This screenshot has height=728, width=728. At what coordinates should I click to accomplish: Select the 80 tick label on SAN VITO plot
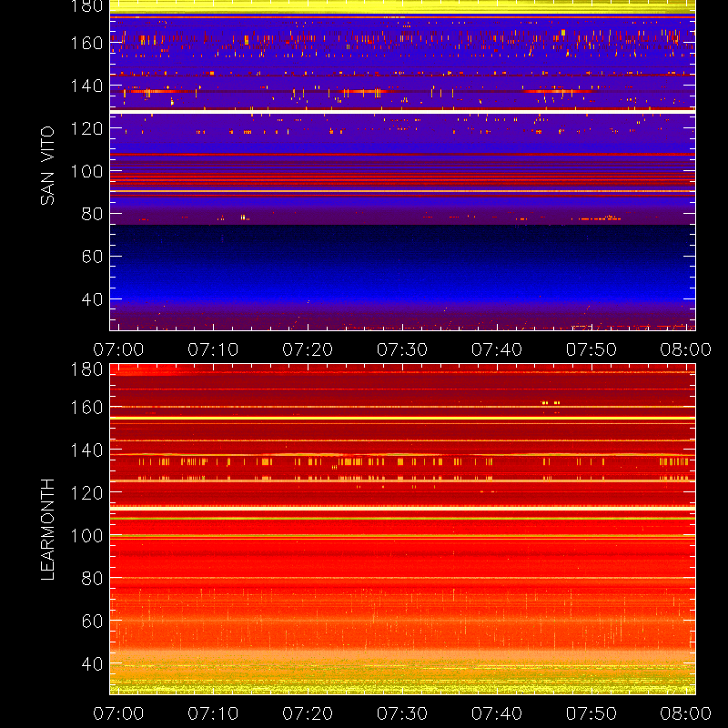(x=92, y=214)
